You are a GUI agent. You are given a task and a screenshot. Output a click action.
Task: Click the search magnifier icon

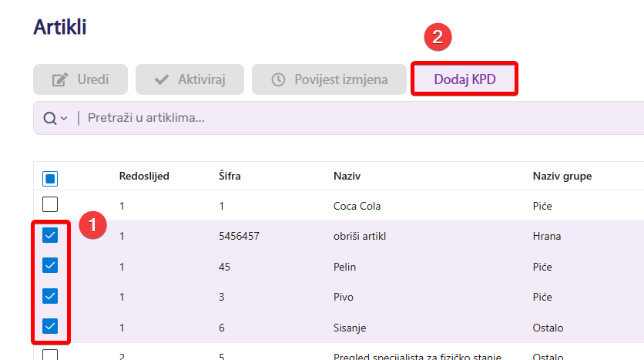[49, 118]
